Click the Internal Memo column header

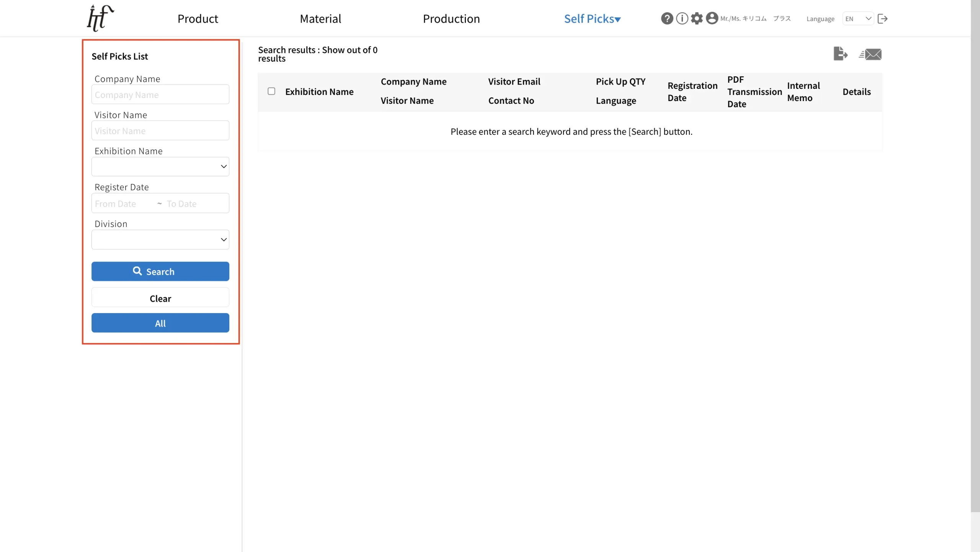click(x=803, y=91)
